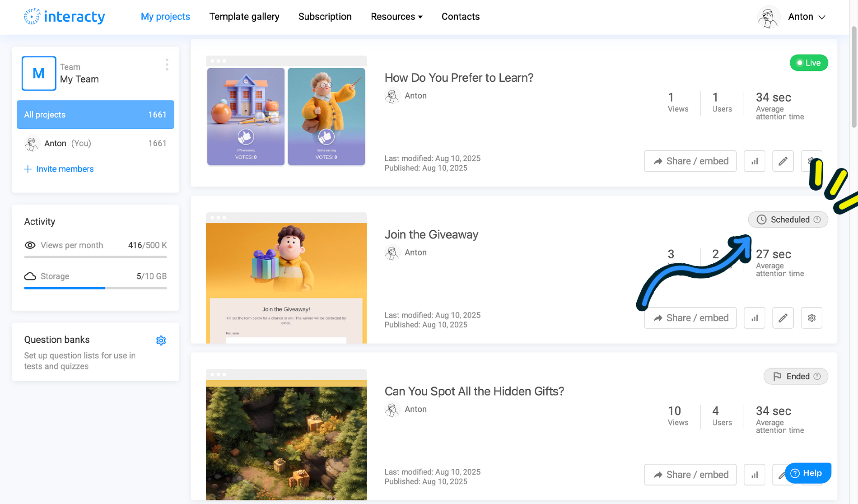The image size is (858, 504).
Task: Click the Question banks heading
Action: coord(57,340)
